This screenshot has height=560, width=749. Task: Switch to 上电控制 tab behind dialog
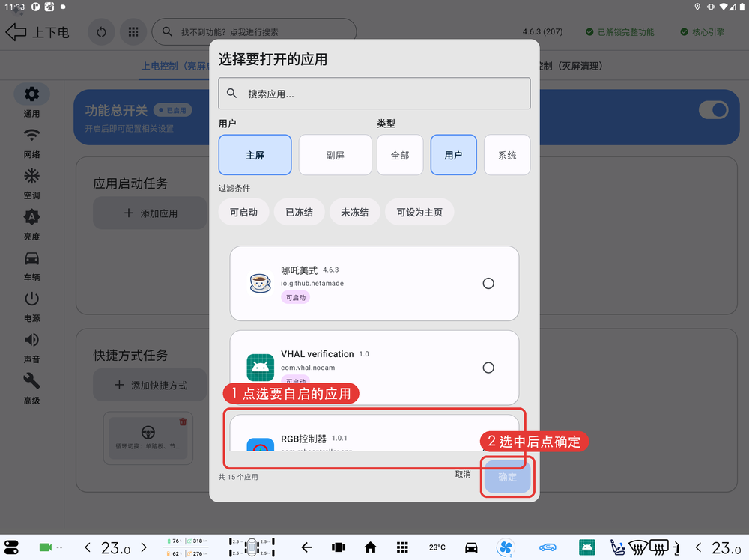pos(175,66)
